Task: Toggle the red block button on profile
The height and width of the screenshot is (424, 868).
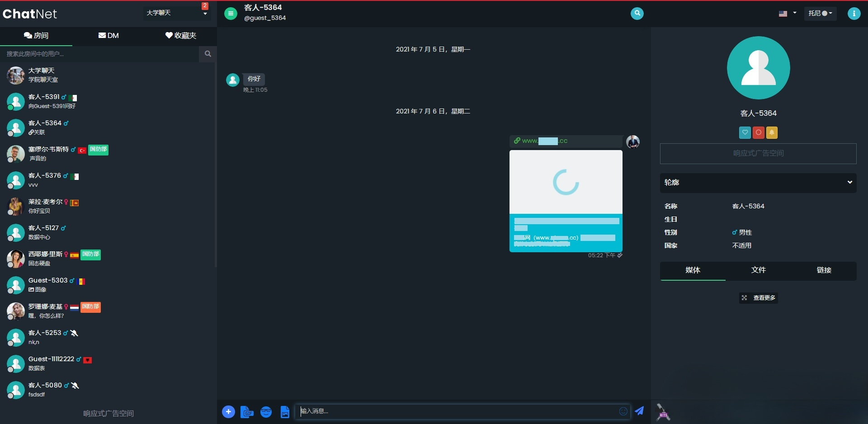Action: [759, 132]
